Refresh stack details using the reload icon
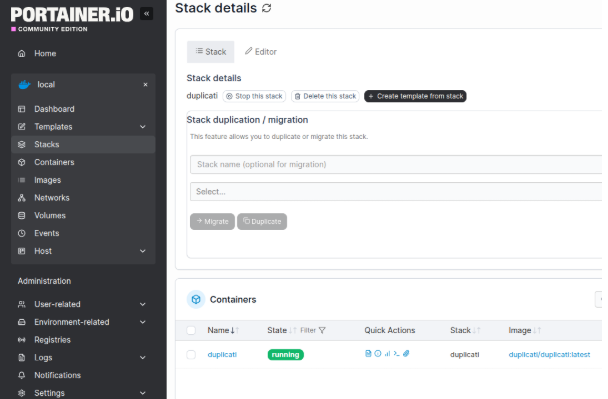608x399 pixels. point(267,8)
